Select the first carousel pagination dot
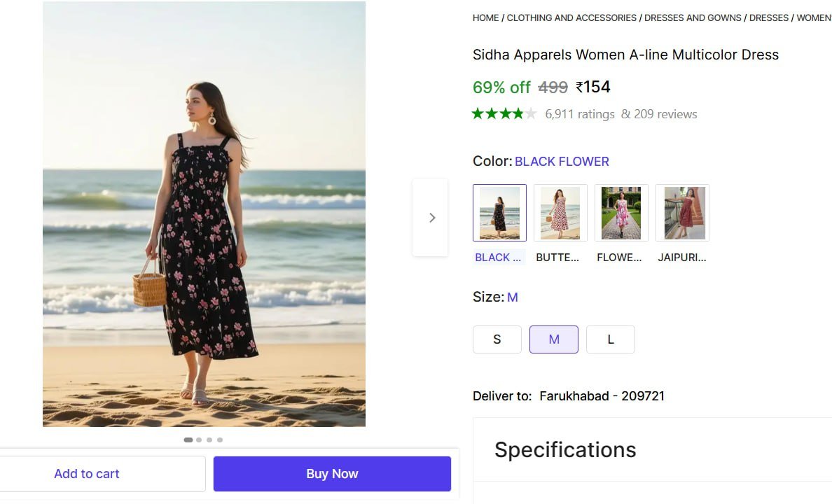The image size is (832, 504). click(188, 440)
